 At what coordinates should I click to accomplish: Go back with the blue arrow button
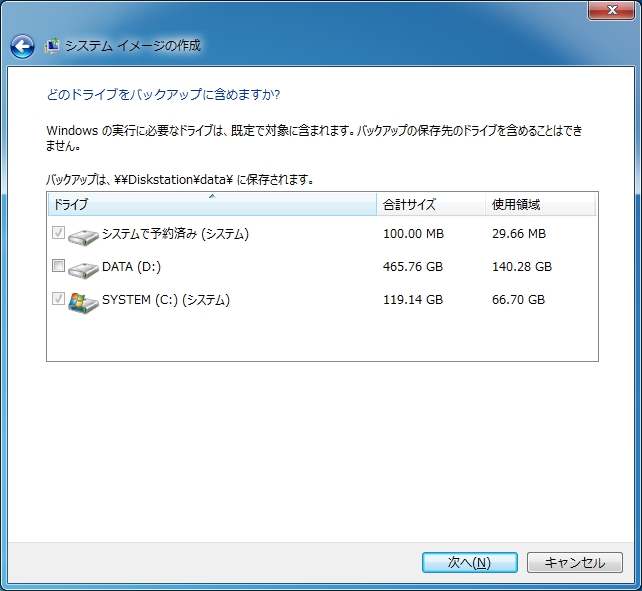pos(22,46)
